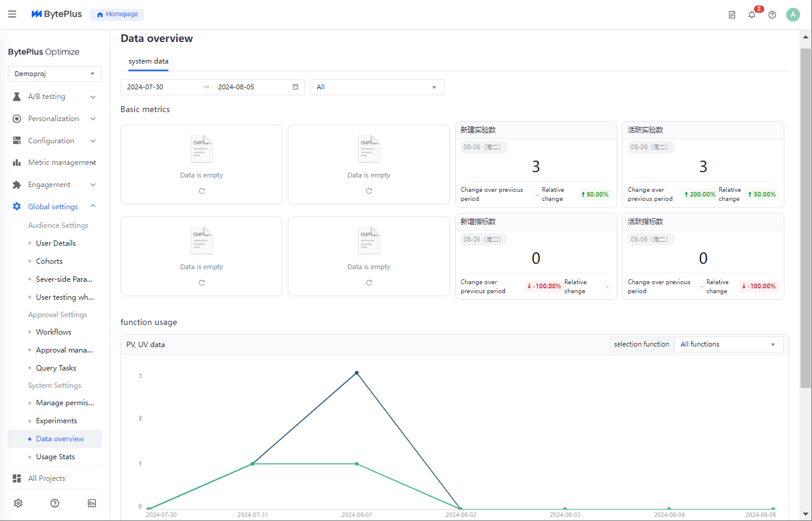Open Cohorts menu item
Screen dimensions: 812x521
49,261
